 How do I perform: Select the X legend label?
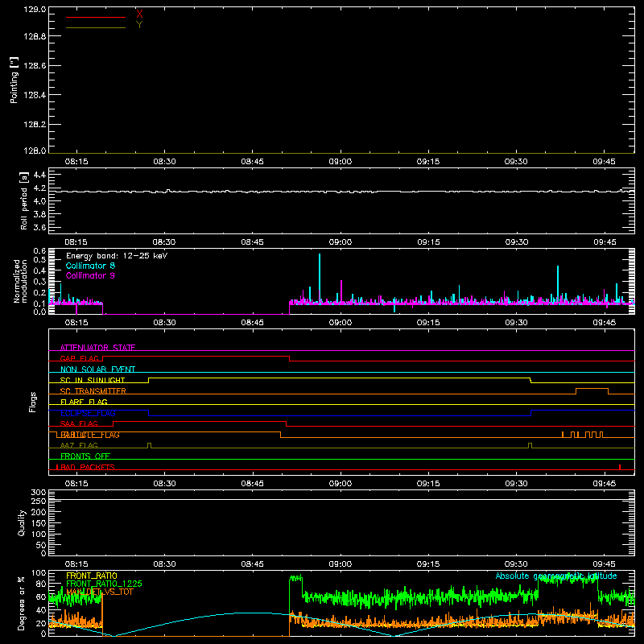[x=139, y=14]
